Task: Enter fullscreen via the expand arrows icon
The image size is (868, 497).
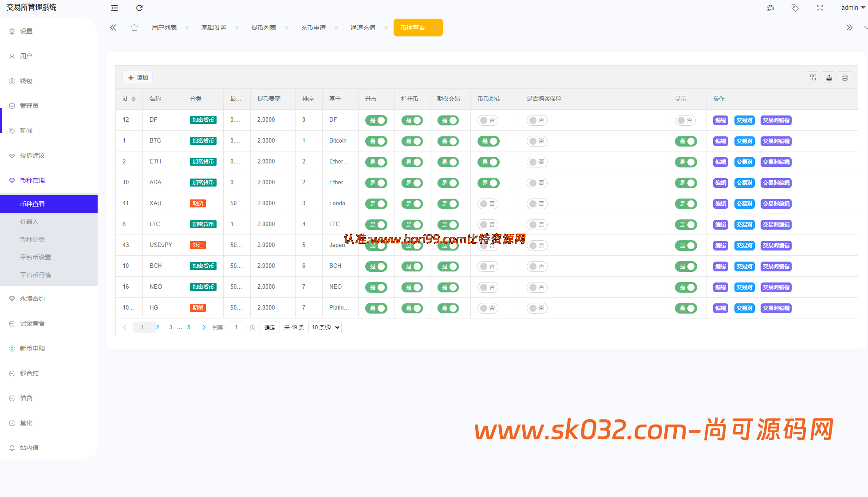Action: (x=820, y=8)
